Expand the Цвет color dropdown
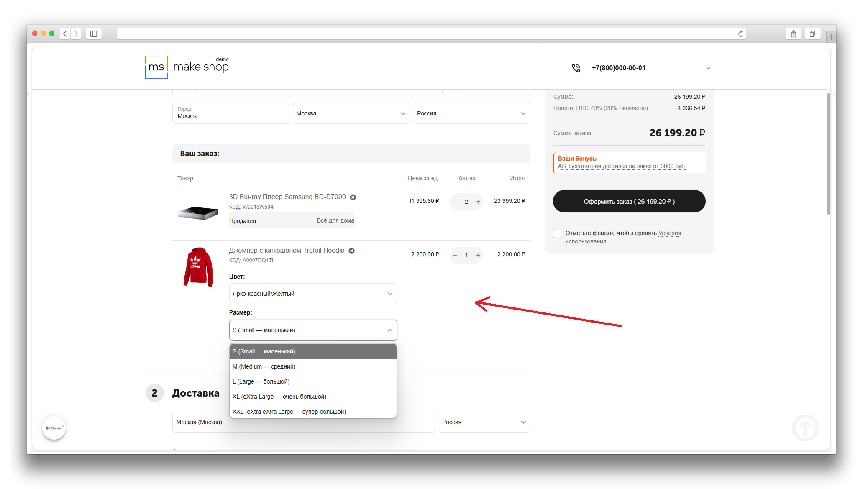This screenshot has height=489, width=868. [x=313, y=294]
